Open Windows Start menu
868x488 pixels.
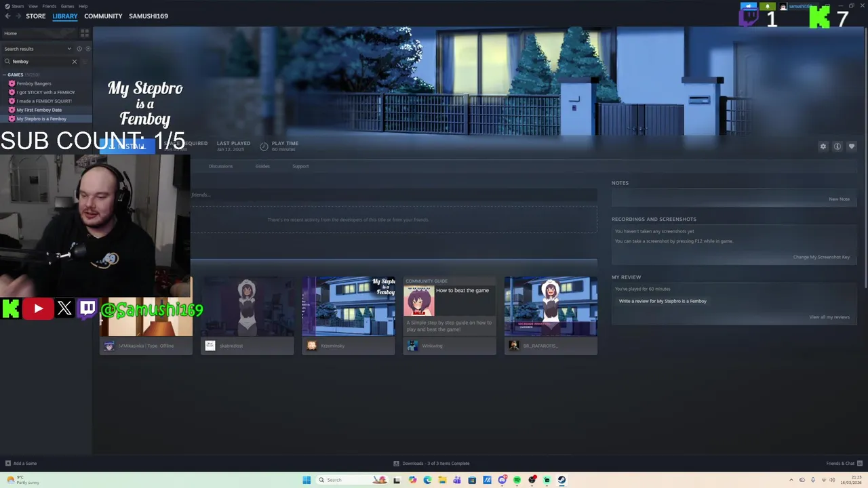307,480
